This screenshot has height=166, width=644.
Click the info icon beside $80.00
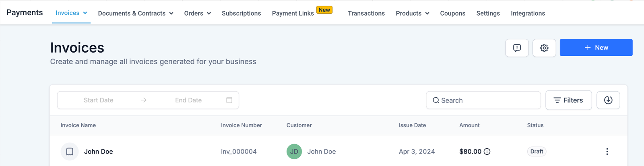click(x=487, y=152)
